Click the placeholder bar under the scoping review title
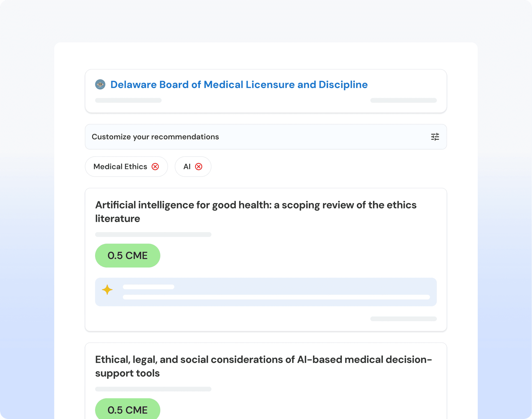 pos(153,235)
